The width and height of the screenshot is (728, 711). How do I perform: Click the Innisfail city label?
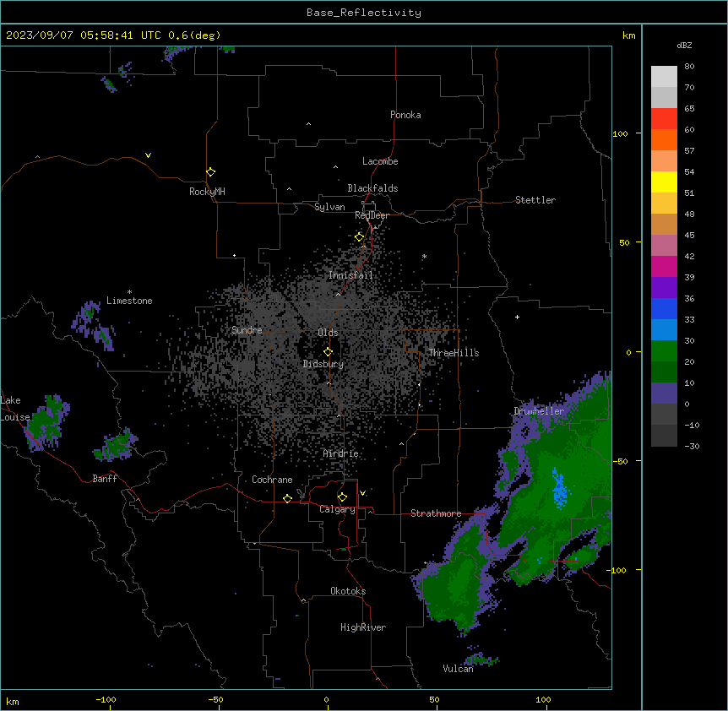[350, 275]
